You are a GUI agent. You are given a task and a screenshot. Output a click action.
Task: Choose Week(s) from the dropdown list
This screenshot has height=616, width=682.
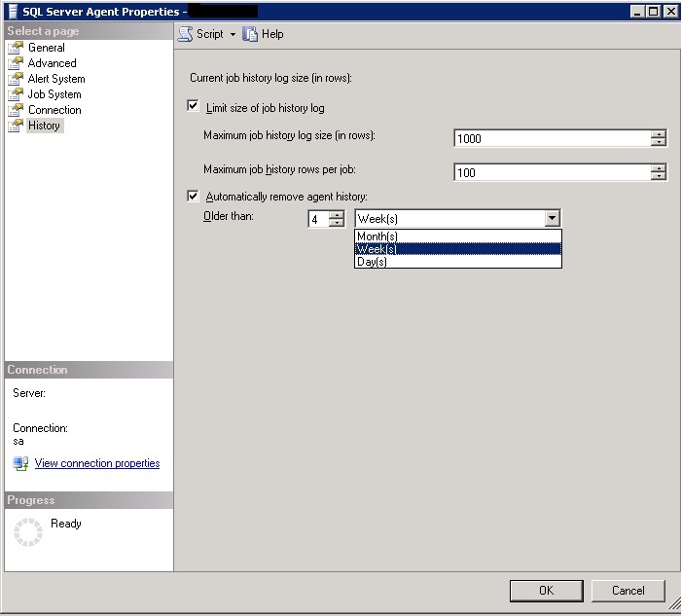click(x=458, y=249)
